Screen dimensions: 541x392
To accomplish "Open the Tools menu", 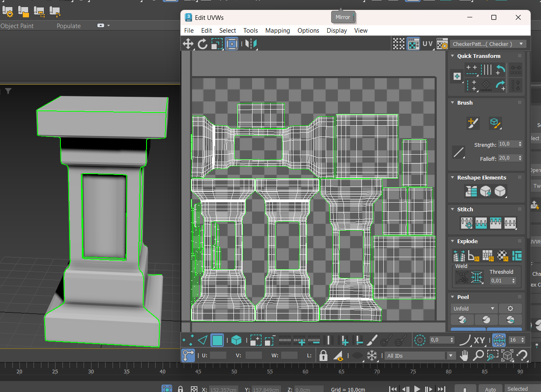I will tap(250, 31).
